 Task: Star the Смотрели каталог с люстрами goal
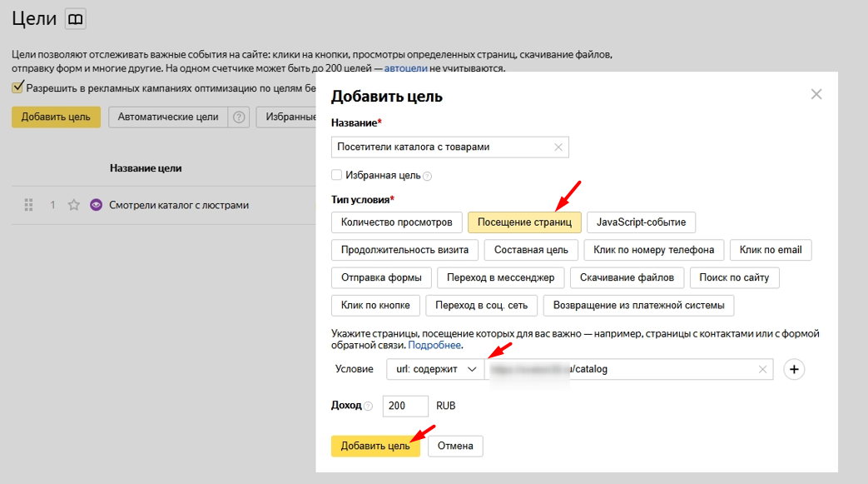73,205
